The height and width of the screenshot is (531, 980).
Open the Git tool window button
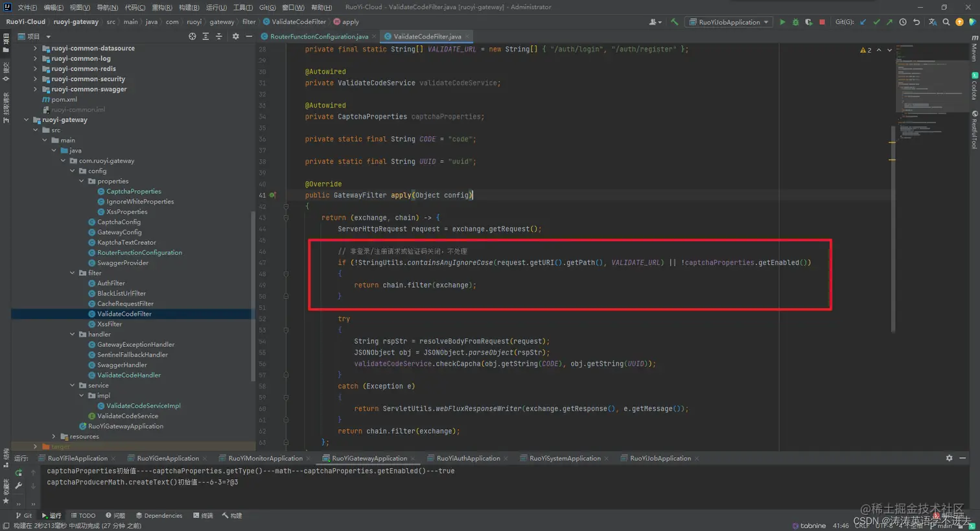click(x=23, y=515)
